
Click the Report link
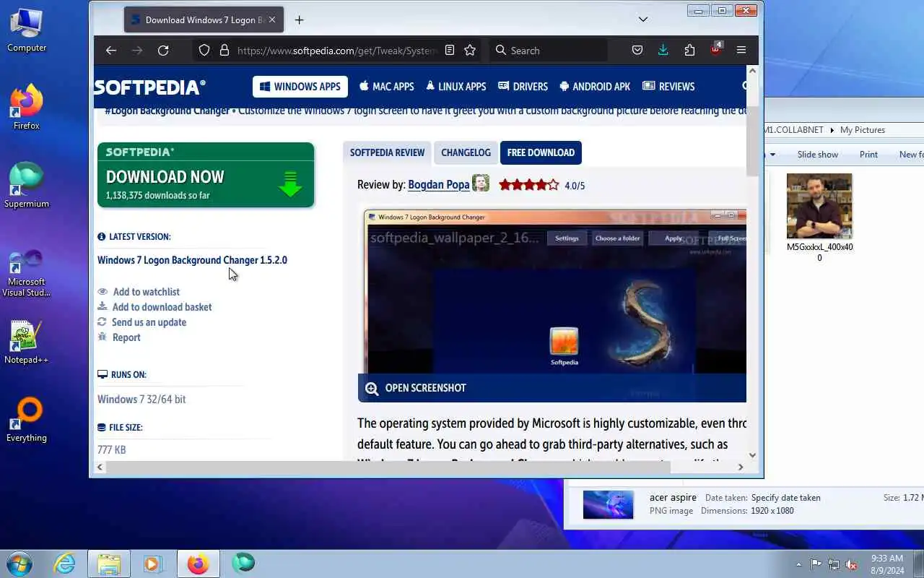pos(126,337)
